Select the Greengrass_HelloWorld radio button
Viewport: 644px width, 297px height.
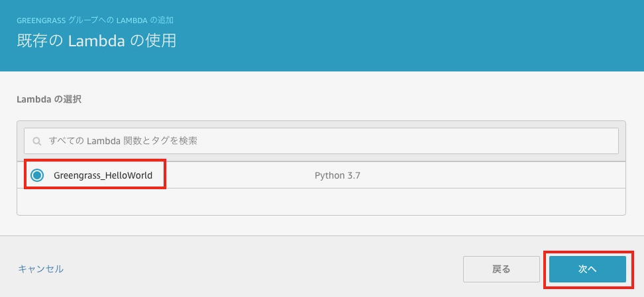point(37,175)
